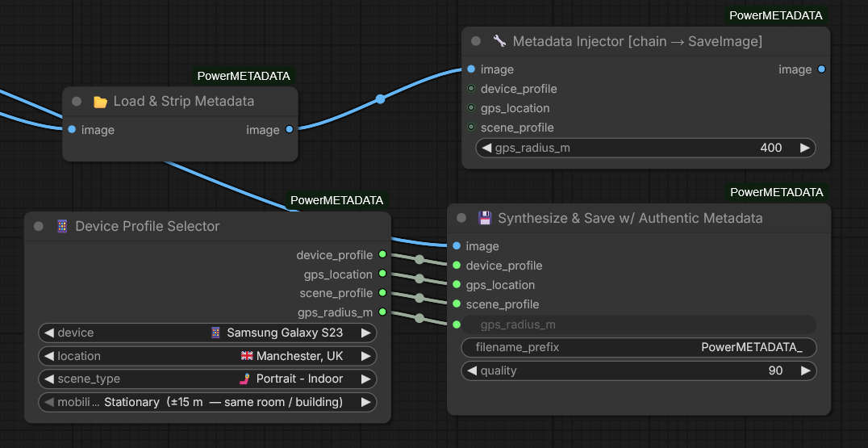This screenshot has width=868, height=448.
Task: Select the next device with the right arrow
Action: coord(366,333)
